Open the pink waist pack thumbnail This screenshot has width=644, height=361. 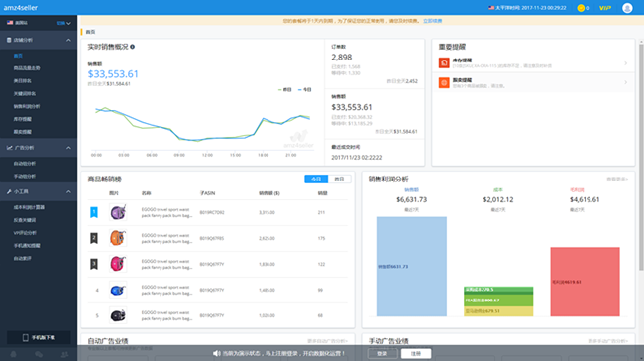tap(118, 264)
